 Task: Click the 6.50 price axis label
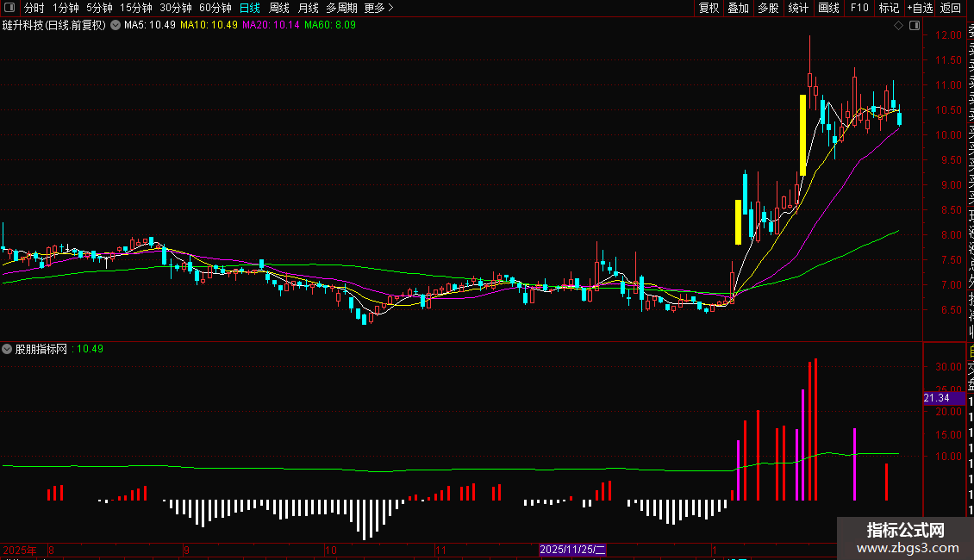coord(951,310)
